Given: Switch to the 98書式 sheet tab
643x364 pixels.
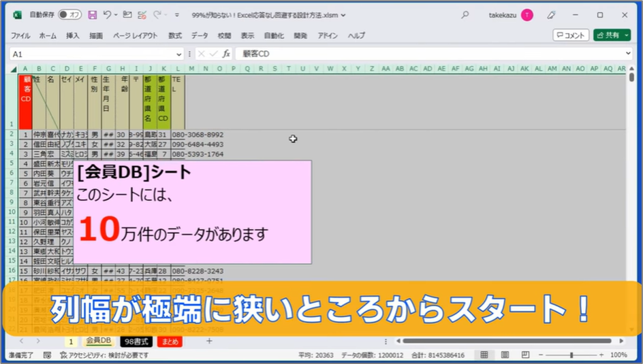Looking at the screenshot, I should 135,341.
